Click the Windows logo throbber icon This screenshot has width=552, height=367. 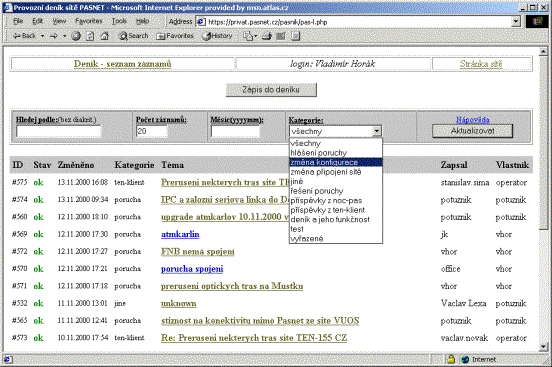(538, 22)
